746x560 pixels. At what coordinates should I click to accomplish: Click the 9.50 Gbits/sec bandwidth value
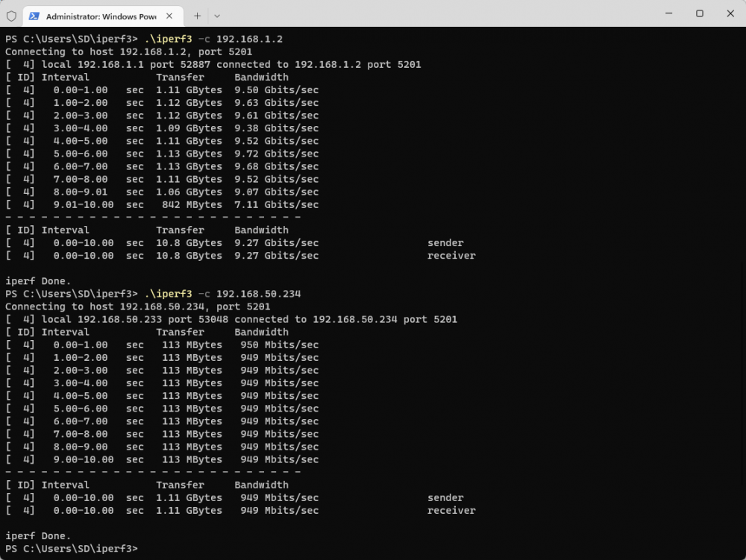pos(277,89)
